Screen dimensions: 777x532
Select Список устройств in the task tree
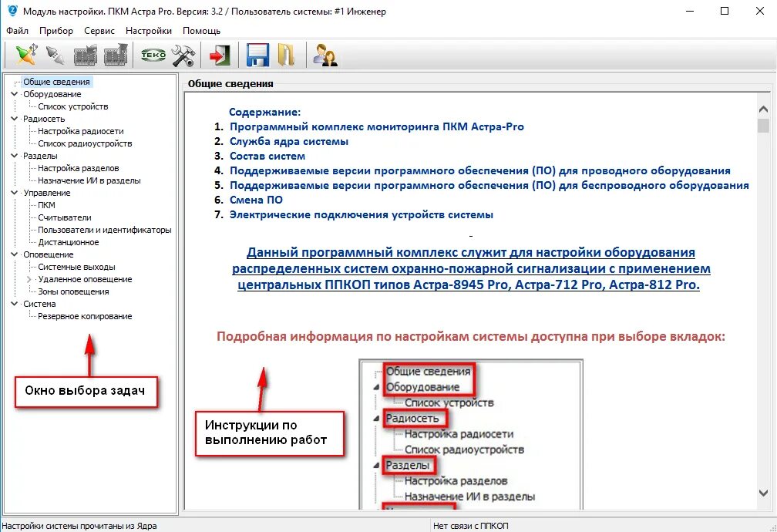click(72, 106)
